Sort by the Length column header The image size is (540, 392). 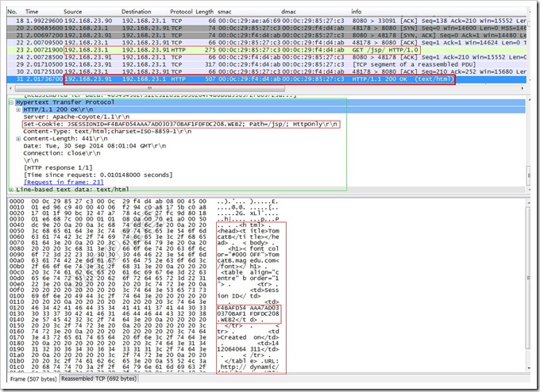coord(205,12)
